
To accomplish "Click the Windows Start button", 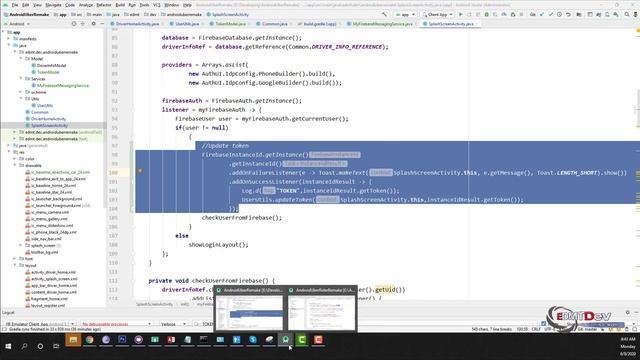I will [8, 346].
